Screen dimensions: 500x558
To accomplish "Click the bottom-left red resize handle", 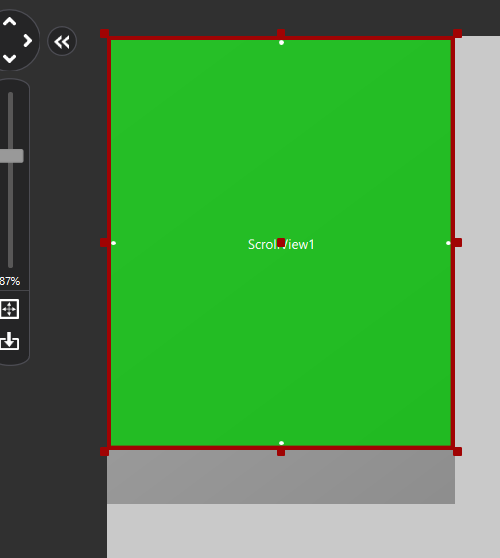I will coord(105,452).
